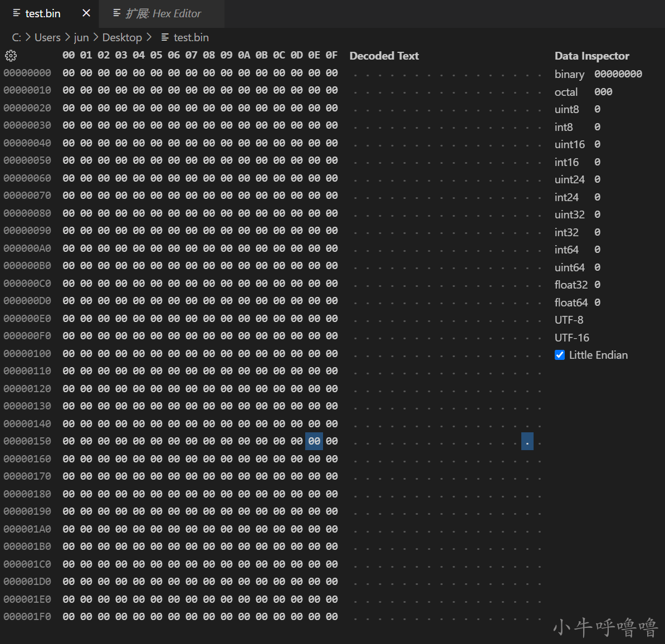The image size is (665, 644).
Task: Click the row offset 00000060
Action: (x=27, y=178)
